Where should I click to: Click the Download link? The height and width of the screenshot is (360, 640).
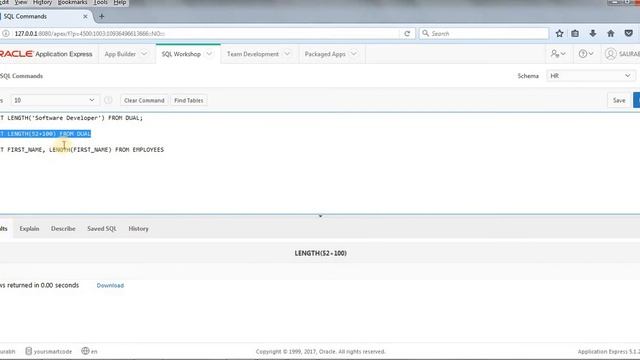tap(110, 285)
